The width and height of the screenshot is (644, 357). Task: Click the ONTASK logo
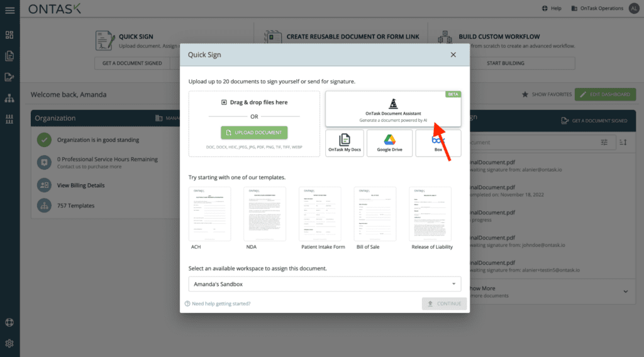(x=55, y=9)
